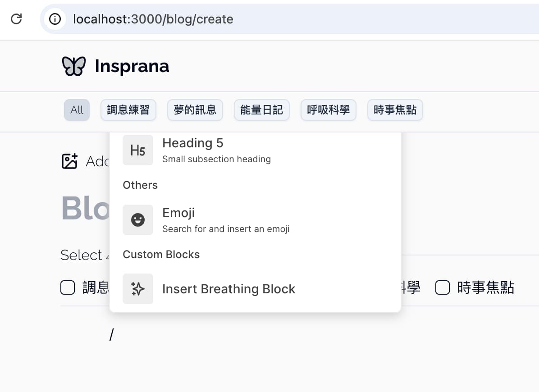Select the 時事焦點 filter tag

(395, 110)
